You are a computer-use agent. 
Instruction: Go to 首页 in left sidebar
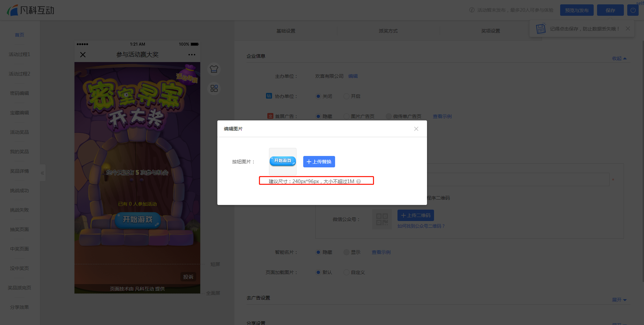tap(19, 35)
